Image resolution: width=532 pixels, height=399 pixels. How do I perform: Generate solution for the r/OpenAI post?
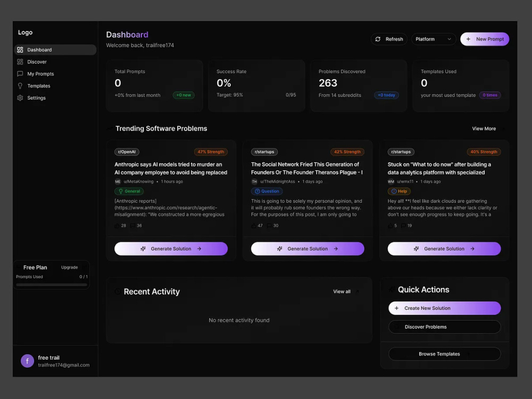pyautogui.click(x=171, y=248)
